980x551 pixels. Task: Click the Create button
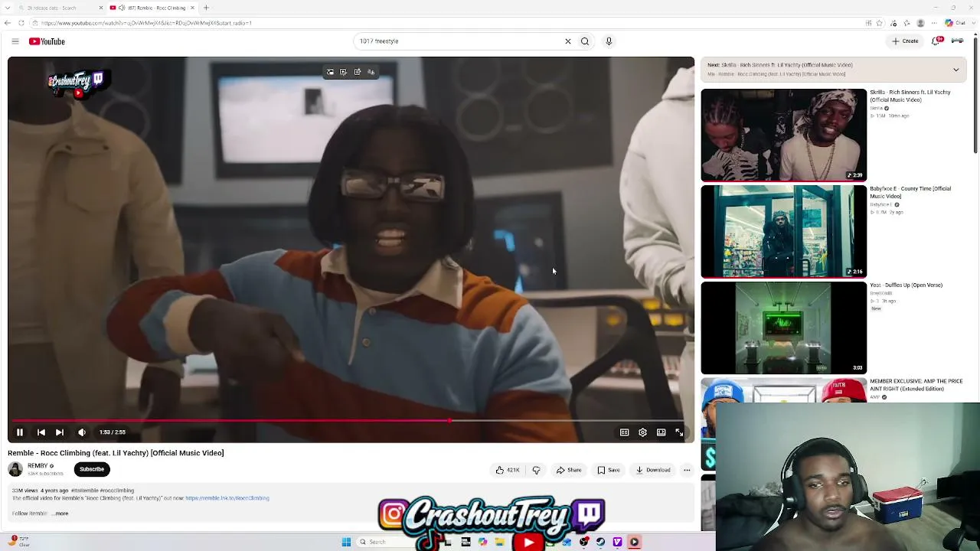coord(905,41)
